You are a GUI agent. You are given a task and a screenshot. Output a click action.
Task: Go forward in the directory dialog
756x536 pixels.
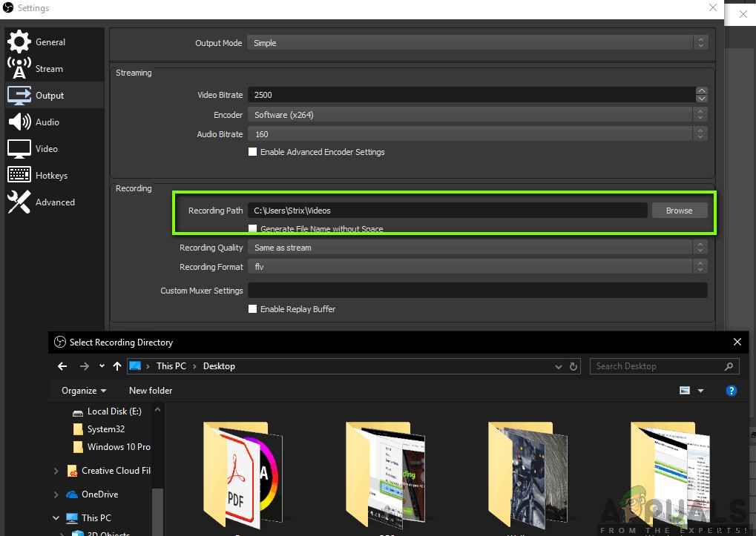(85, 366)
